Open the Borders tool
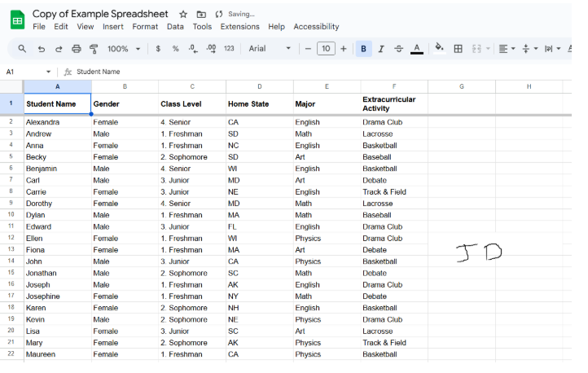 pyautogui.click(x=459, y=49)
